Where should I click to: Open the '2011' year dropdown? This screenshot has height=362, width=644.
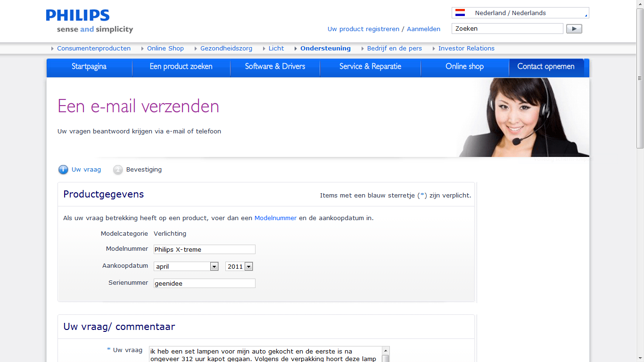[248, 266]
